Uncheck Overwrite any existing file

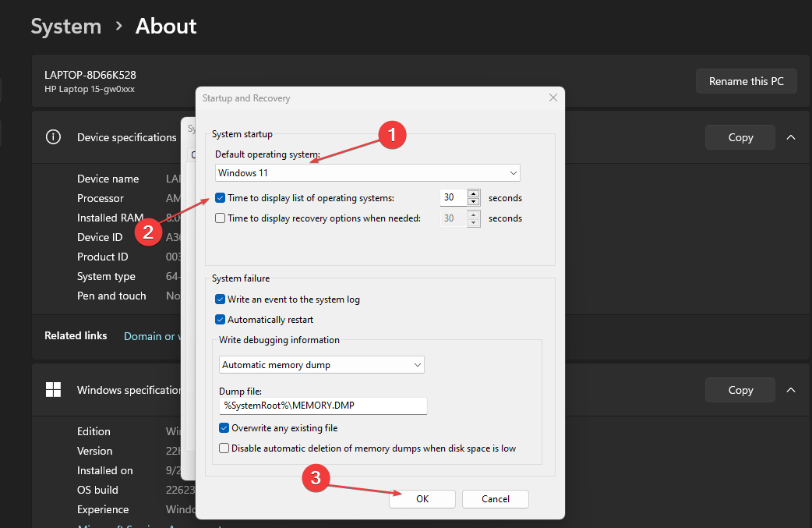pos(224,428)
